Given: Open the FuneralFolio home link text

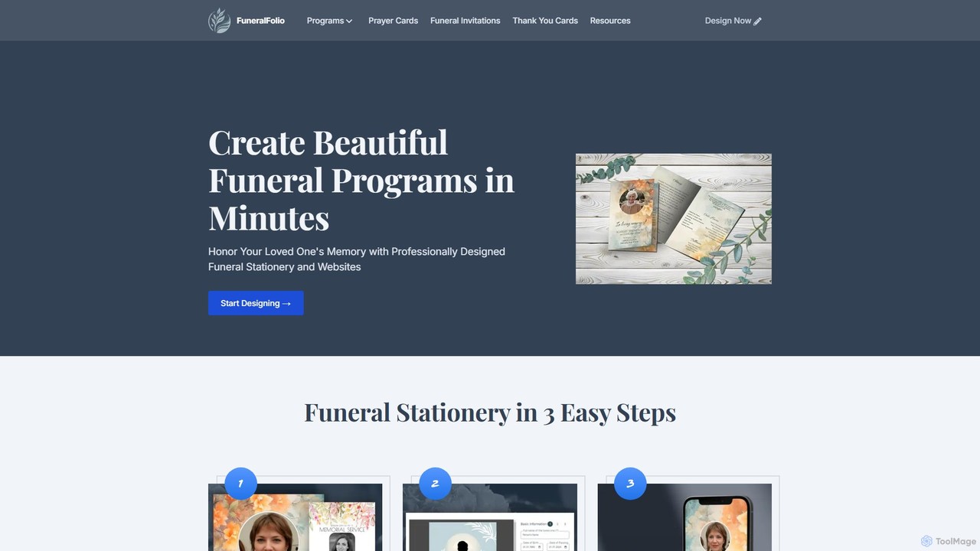Looking at the screenshot, I should tap(260, 21).
